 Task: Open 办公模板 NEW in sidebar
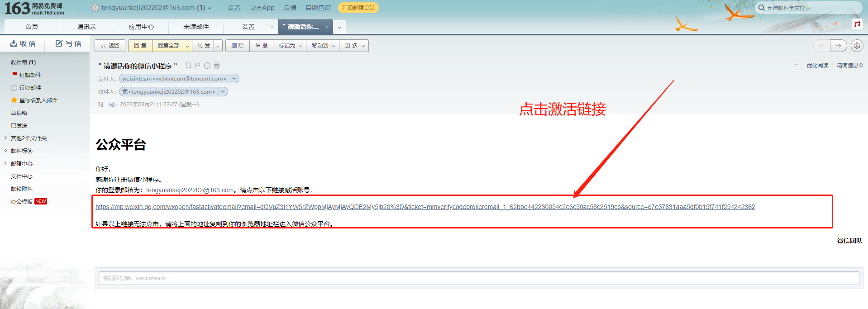[x=29, y=202]
